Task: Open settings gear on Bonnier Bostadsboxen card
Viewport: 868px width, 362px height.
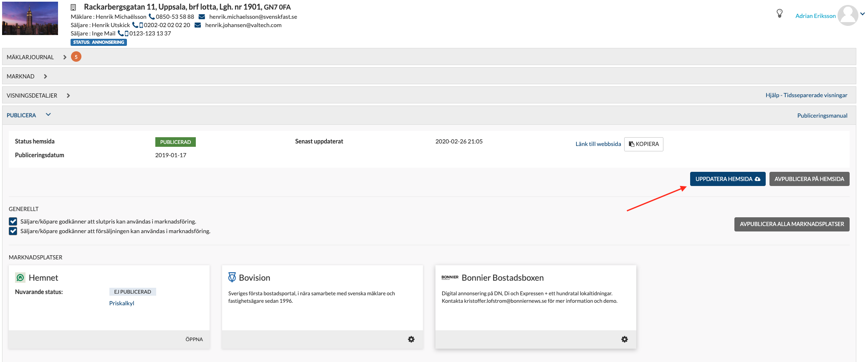Action: pyautogui.click(x=624, y=339)
